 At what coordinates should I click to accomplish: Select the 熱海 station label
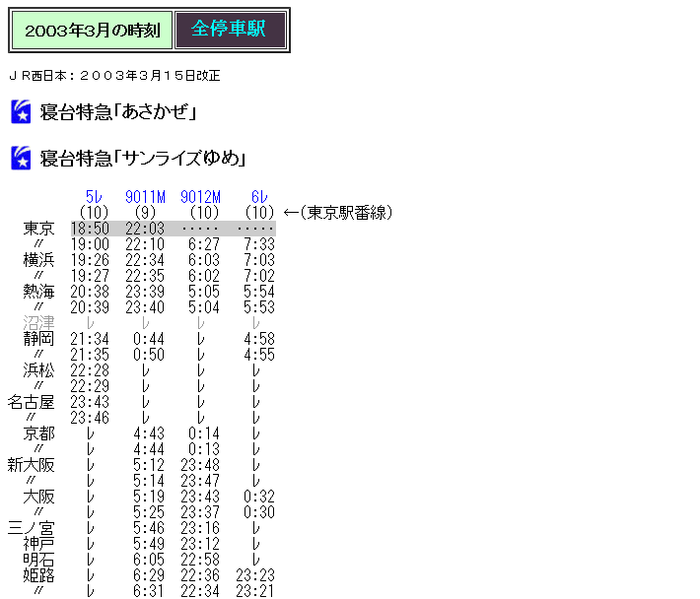point(38,292)
